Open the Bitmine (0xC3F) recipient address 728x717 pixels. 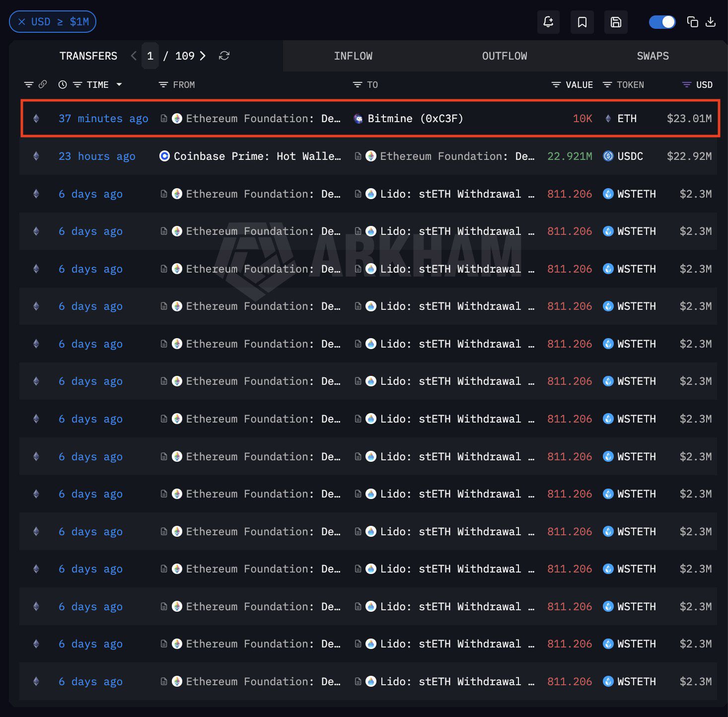pyautogui.click(x=415, y=119)
